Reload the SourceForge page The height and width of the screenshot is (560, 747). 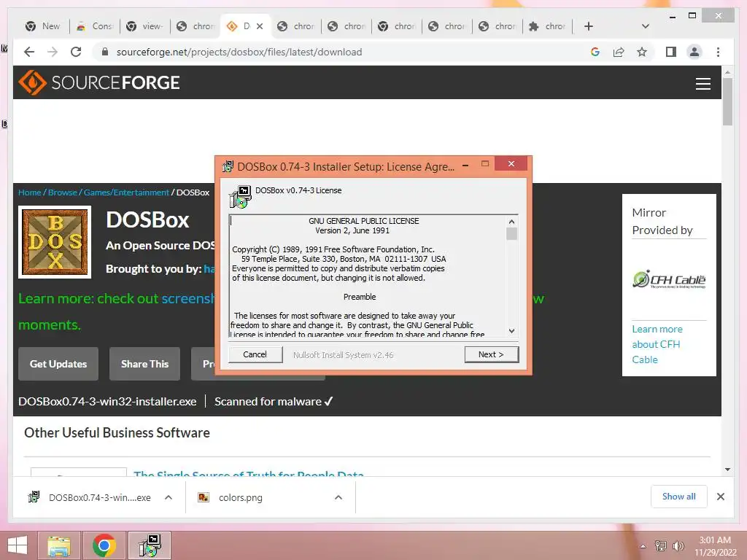76,52
